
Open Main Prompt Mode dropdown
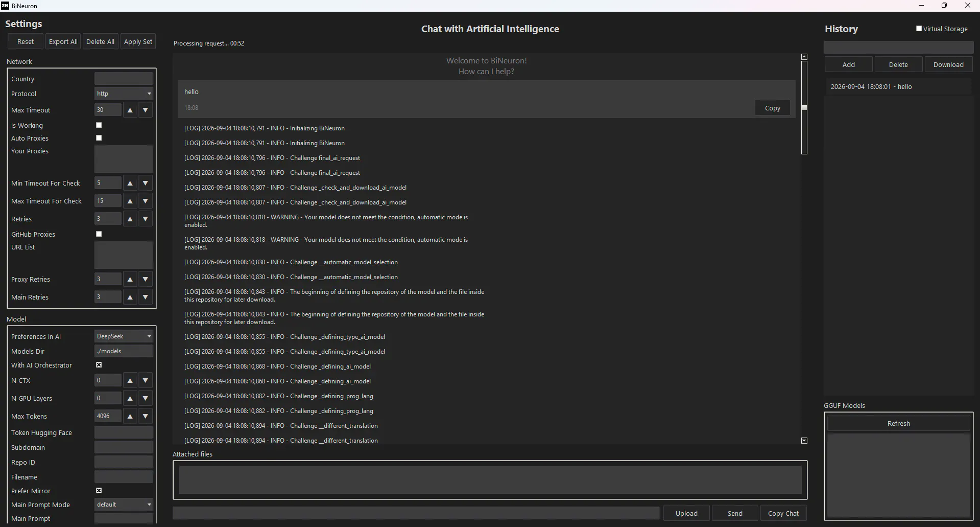(124, 505)
